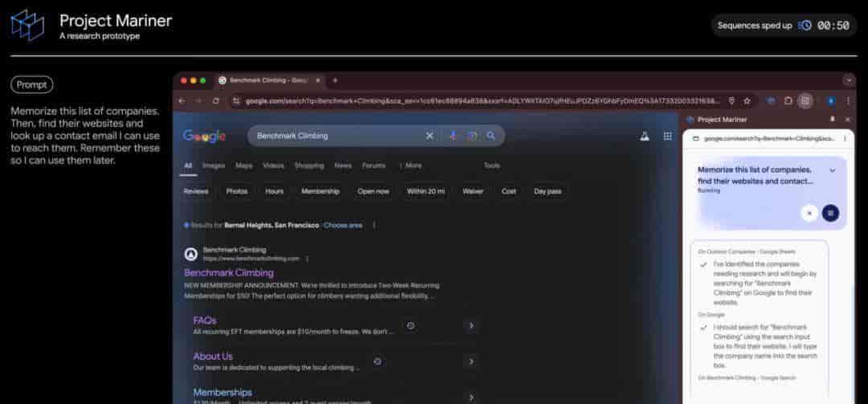The height and width of the screenshot is (404, 868).
Task: Toggle the Within 20 mi filter chip
Action: (426, 191)
